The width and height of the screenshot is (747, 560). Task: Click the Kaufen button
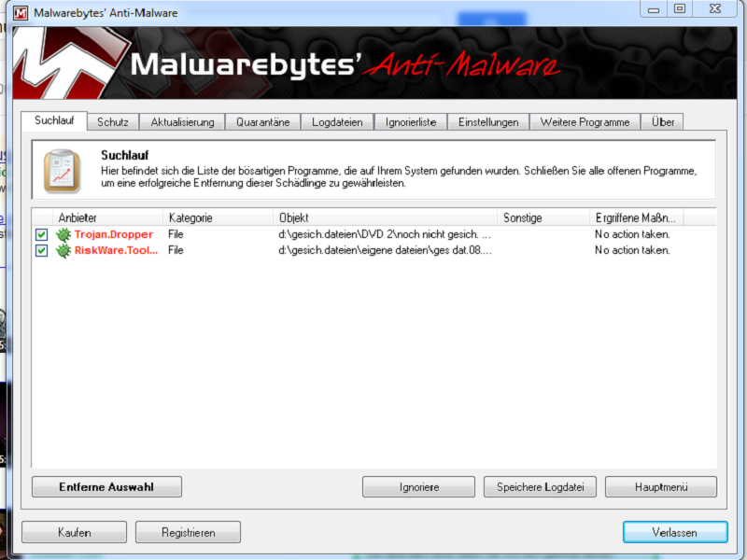(x=75, y=532)
